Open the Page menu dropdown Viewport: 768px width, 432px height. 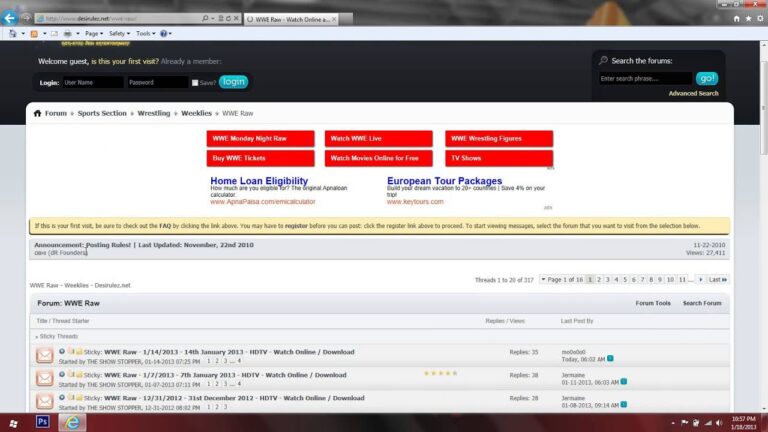coord(94,33)
